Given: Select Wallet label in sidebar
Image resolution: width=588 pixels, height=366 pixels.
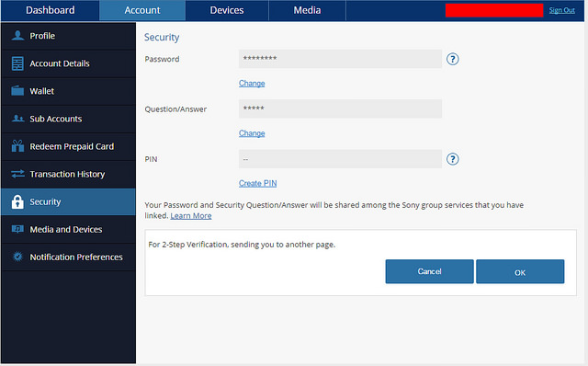Looking at the screenshot, I should pyautogui.click(x=41, y=91).
